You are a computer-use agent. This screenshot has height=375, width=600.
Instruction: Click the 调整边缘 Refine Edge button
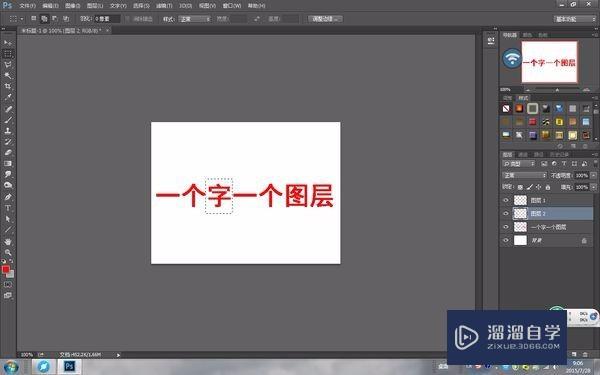[325, 19]
